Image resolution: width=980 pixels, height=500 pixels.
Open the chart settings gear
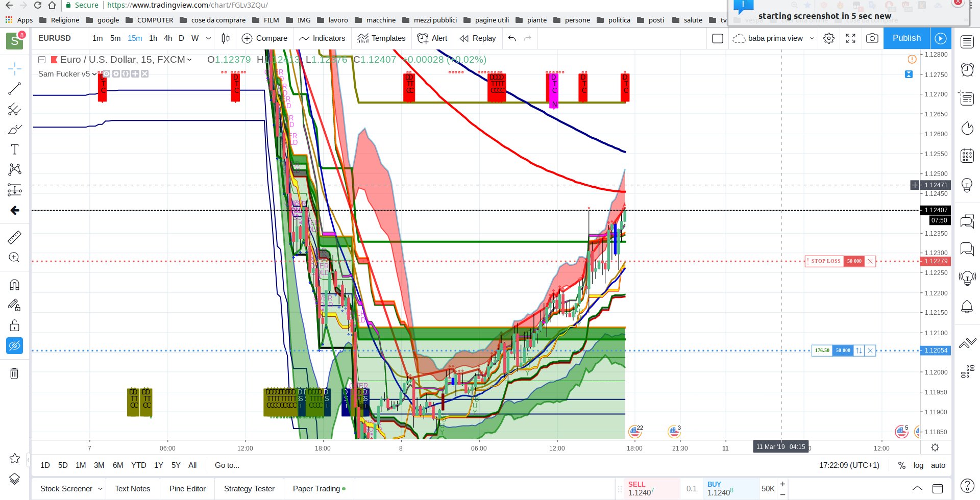pyautogui.click(x=829, y=38)
